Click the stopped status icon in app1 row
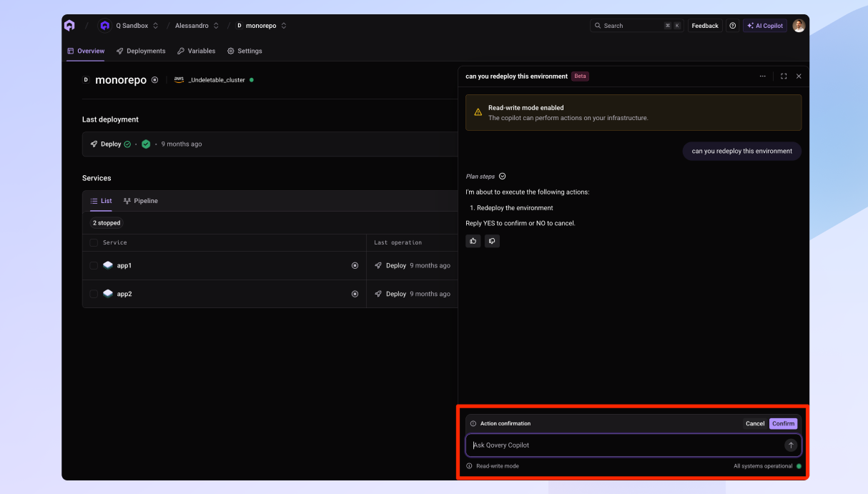The height and width of the screenshot is (494, 868). tap(355, 265)
